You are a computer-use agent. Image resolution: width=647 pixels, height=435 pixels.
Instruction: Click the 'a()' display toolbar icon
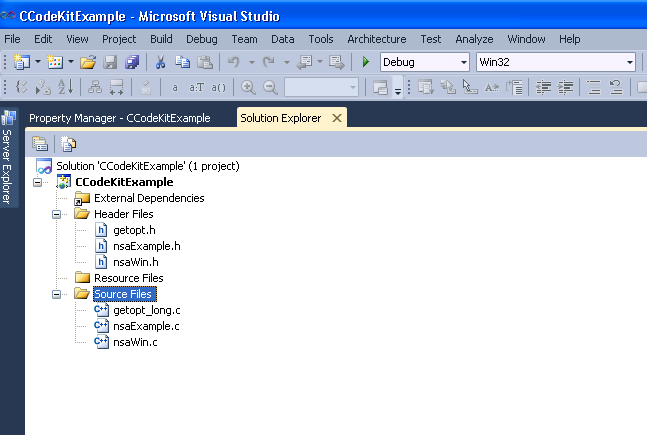[x=218, y=87]
